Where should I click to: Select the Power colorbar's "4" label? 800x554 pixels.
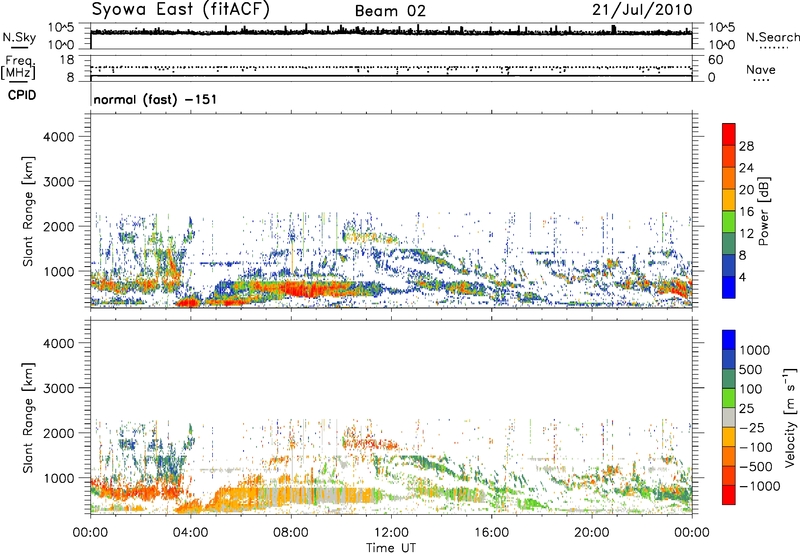742,277
